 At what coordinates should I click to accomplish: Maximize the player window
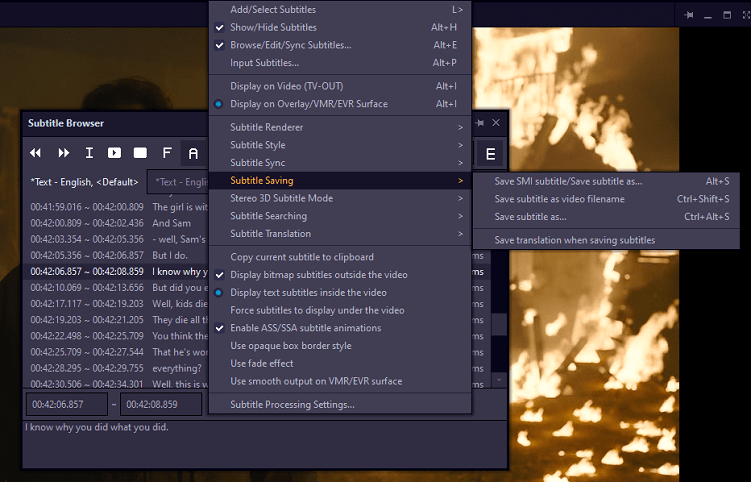[727, 15]
